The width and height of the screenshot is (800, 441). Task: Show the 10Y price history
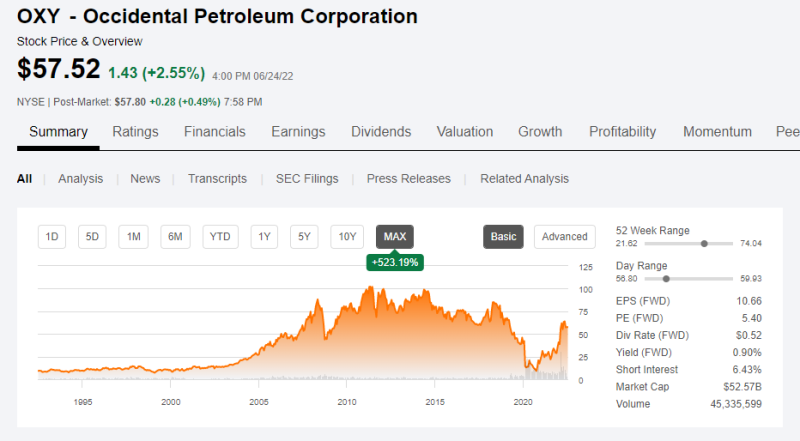tap(347, 237)
